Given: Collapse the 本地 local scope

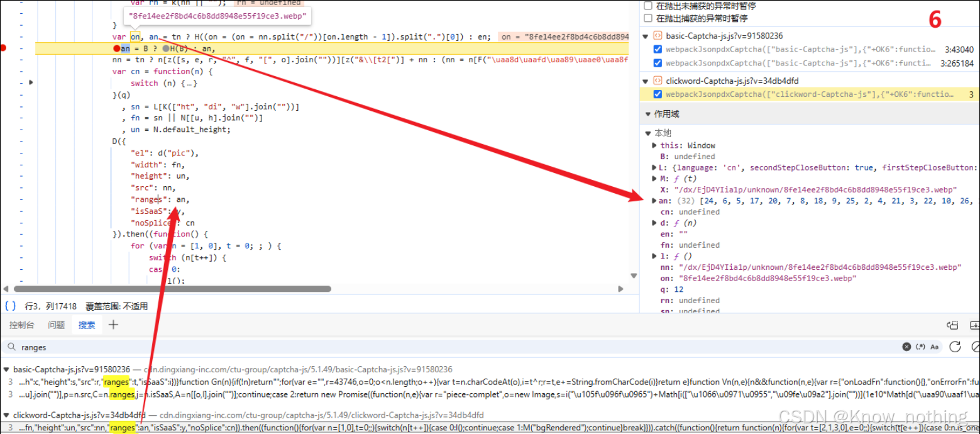Looking at the screenshot, I should pos(648,133).
